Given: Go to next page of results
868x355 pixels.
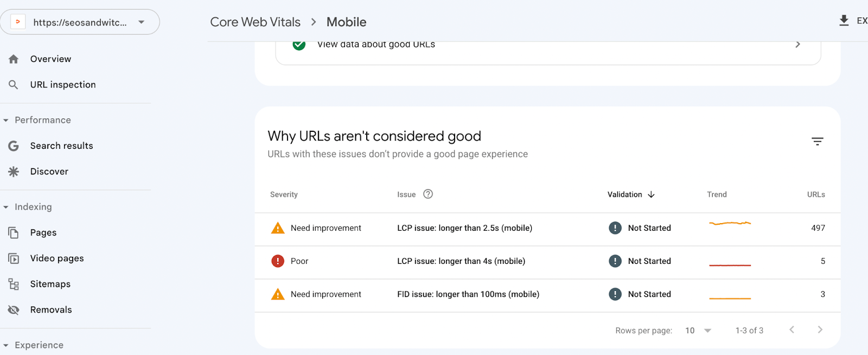Looking at the screenshot, I should pos(820,330).
